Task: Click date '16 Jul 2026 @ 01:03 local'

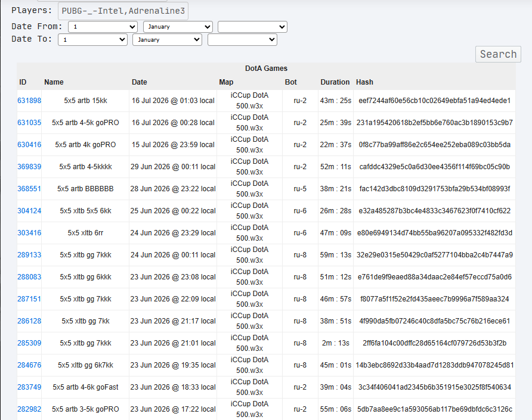Action: [x=173, y=101]
